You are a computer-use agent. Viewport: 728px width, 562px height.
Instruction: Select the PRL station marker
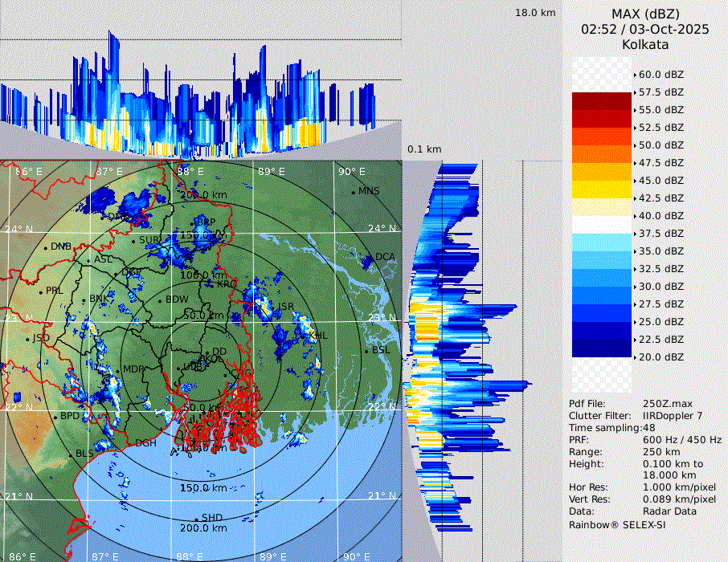tap(41, 291)
